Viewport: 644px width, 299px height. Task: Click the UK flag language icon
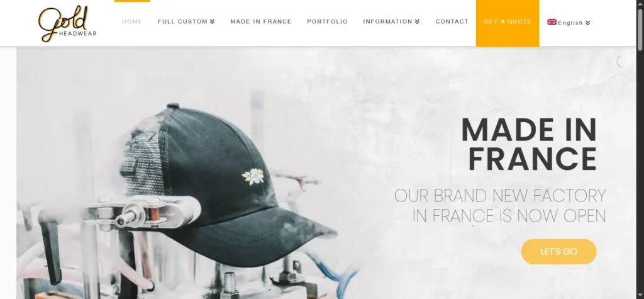click(x=552, y=22)
